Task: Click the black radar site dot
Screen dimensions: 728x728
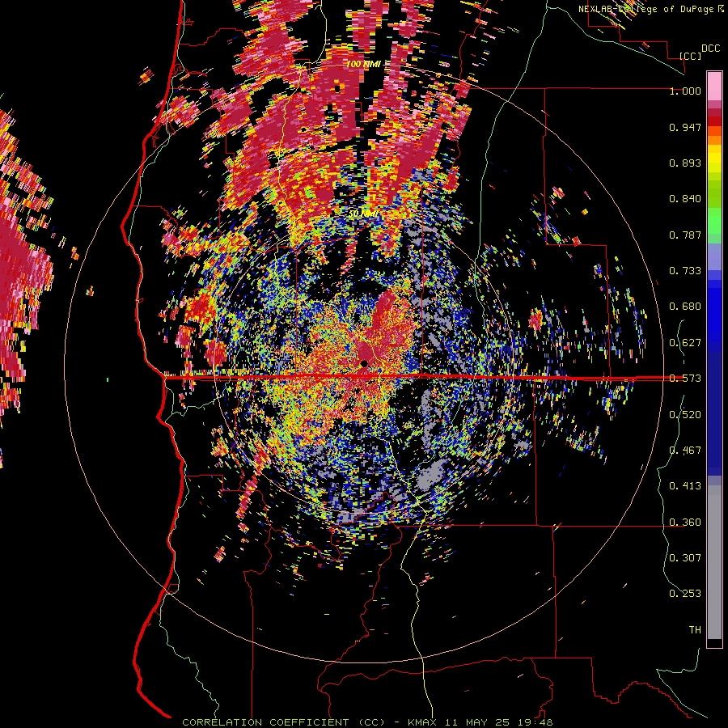Action: (x=364, y=363)
